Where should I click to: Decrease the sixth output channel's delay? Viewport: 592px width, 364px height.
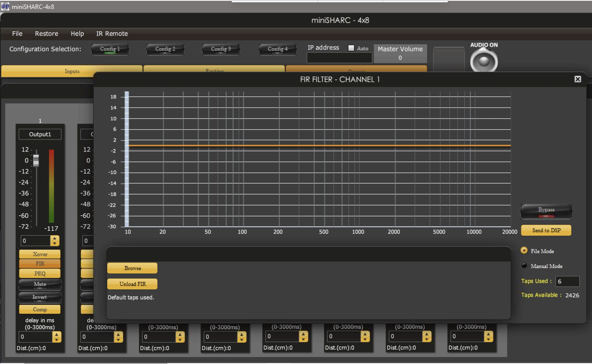[365, 339]
